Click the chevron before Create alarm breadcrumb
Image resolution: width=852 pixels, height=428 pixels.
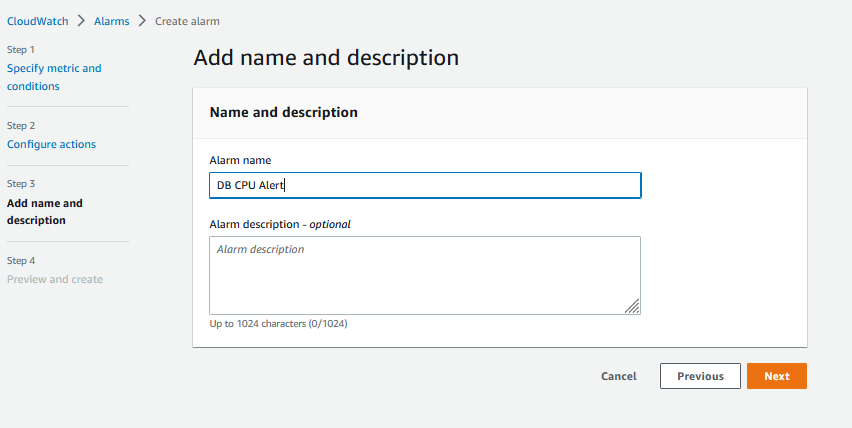pos(142,21)
